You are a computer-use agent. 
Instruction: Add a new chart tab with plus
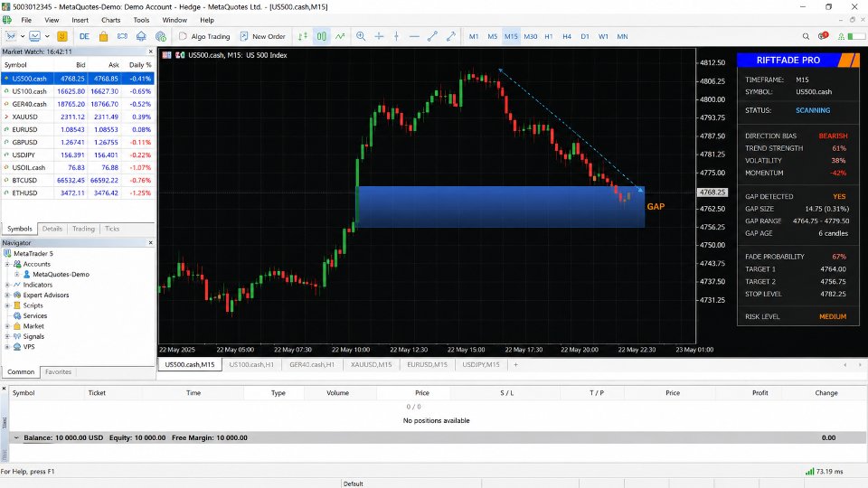[515, 364]
